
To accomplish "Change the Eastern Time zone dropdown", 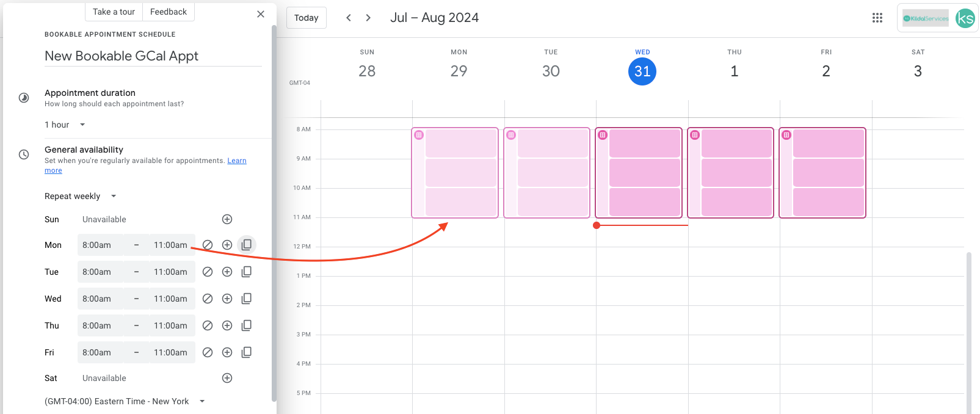I will point(125,401).
